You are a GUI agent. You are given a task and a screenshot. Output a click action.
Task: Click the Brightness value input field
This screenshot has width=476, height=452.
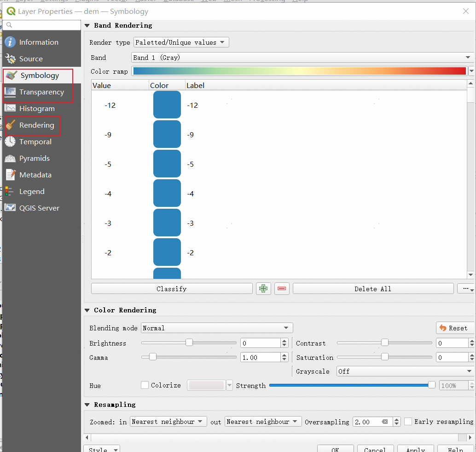coord(260,343)
